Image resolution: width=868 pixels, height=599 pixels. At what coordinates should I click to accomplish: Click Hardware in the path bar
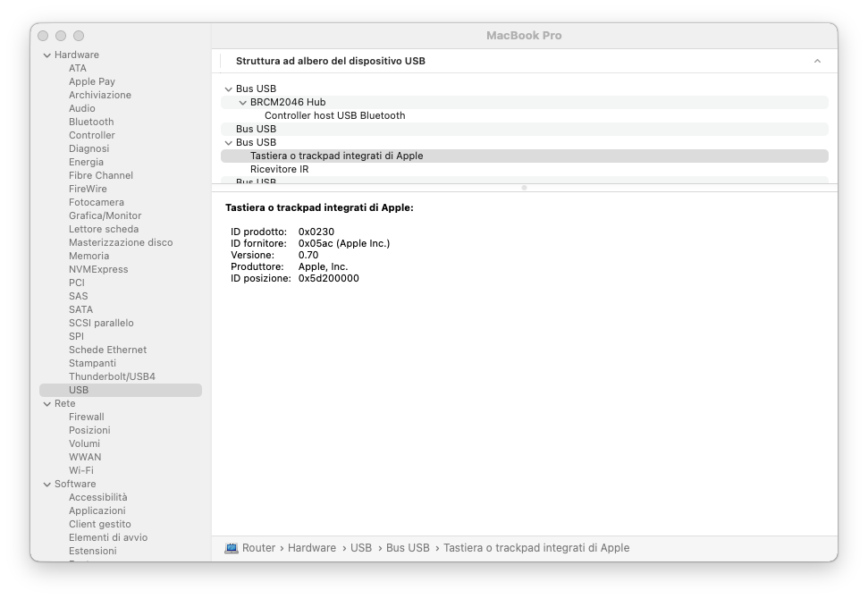pos(312,548)
